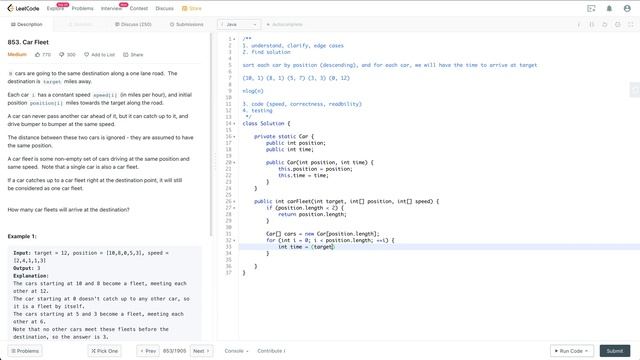
Task: Collapse the Car class fold arrow at line 16
Action: tap(234, 136)
